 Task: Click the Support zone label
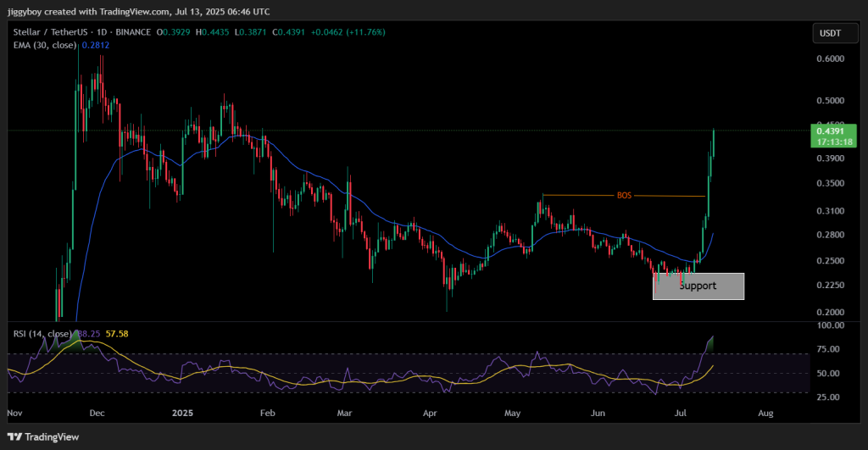point(698,286)
